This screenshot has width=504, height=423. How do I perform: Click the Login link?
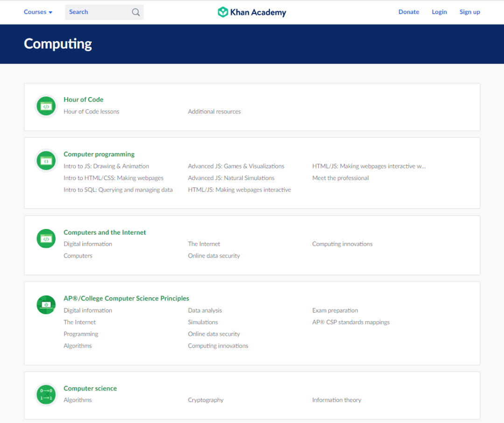click(439, 12)
